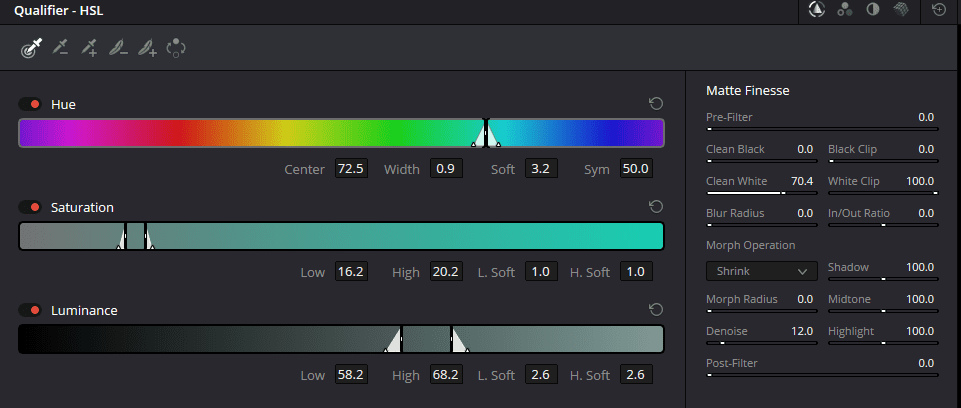
Task: Switch to 3D qualifier mode icon
Action: (x=900, y=9)
